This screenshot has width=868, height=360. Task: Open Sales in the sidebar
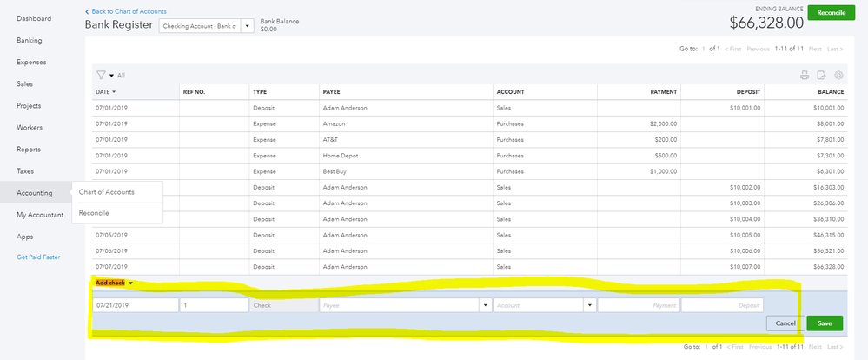(25, 83)
